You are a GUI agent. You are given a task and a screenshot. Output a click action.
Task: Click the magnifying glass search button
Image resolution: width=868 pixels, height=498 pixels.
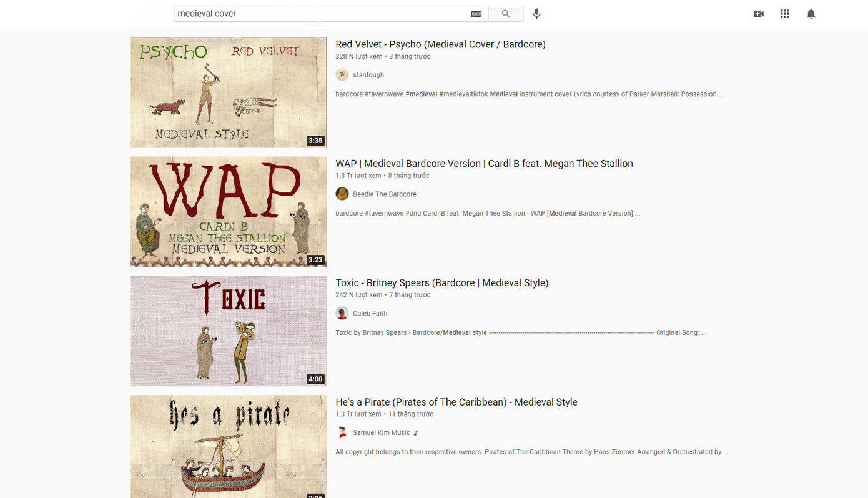pos(505,14)
